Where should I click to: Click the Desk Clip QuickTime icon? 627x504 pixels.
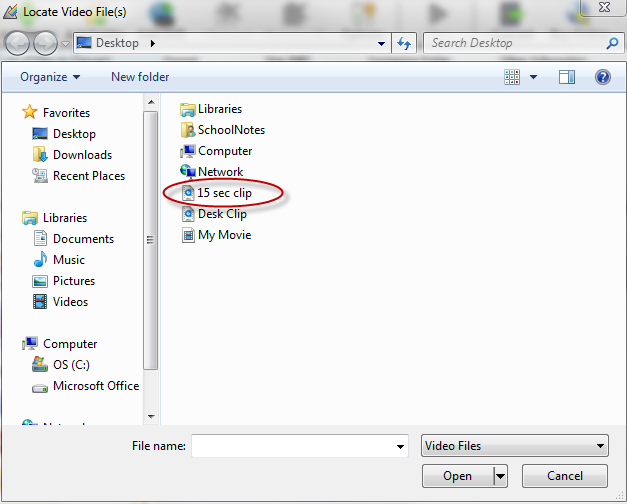(x=188, y=214)
